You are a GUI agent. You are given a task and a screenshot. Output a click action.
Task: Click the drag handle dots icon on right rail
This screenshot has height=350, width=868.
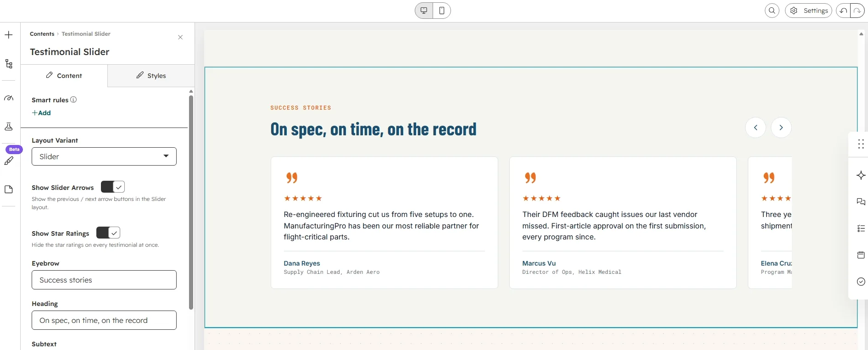(861, 144)
